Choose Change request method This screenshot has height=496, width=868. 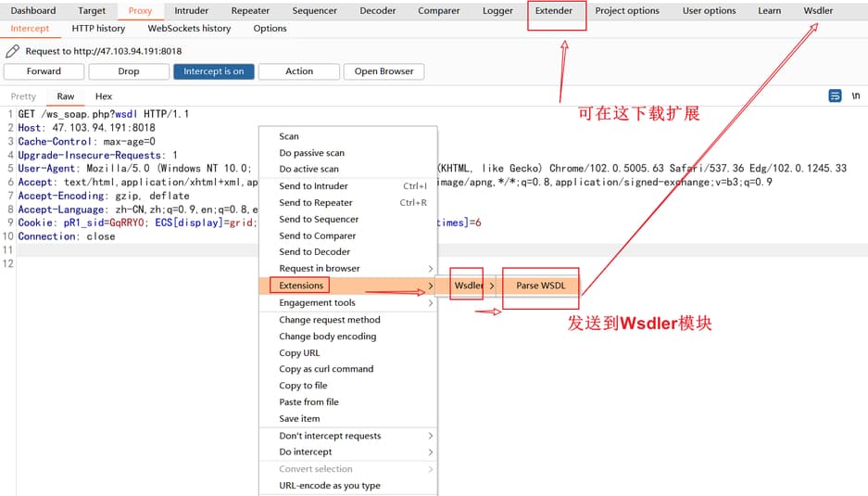tap(348, 321)
